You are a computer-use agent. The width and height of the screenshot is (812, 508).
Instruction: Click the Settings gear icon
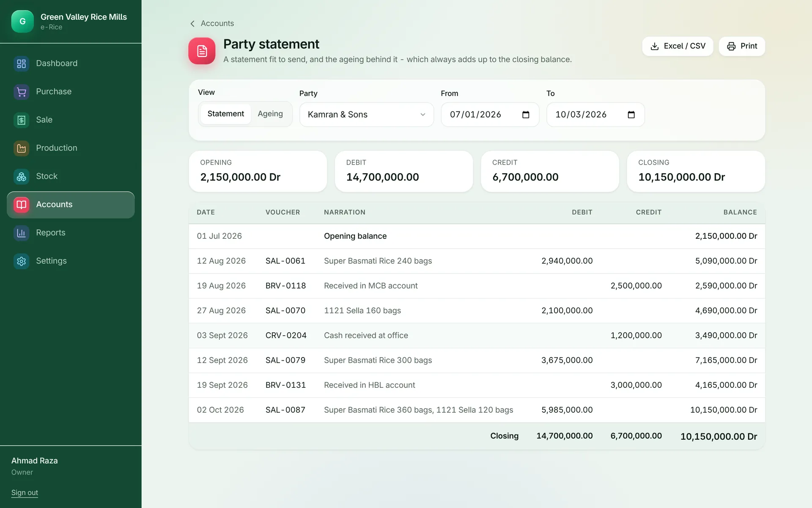point(22,261)
